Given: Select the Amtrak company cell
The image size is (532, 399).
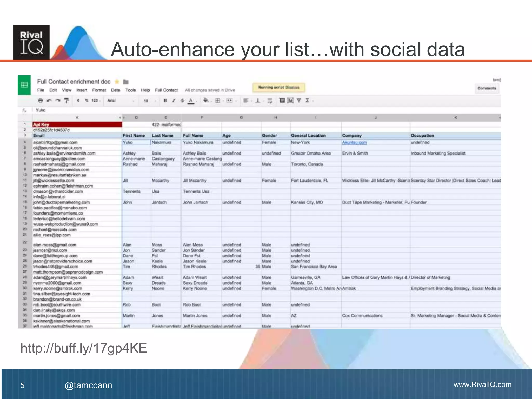Looking at the screenshot, I should (x=376, y=288).
